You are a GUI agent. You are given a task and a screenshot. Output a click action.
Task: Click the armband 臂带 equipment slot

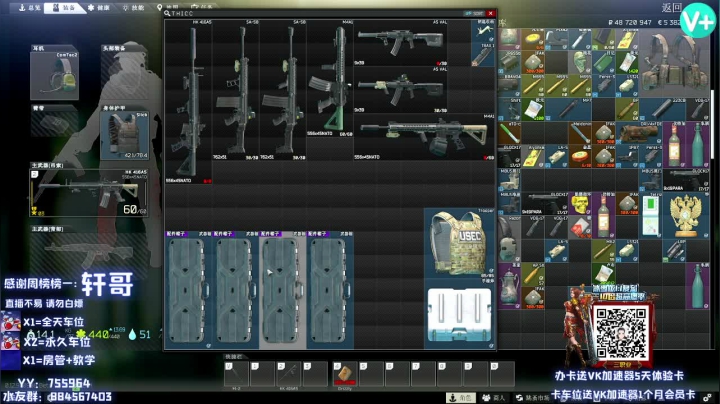coord(54,123)
